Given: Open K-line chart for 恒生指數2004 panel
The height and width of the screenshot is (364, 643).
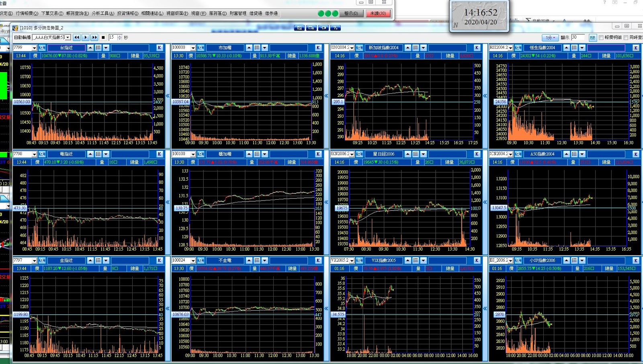Looking at the screenshot, I should click(636, 48).
